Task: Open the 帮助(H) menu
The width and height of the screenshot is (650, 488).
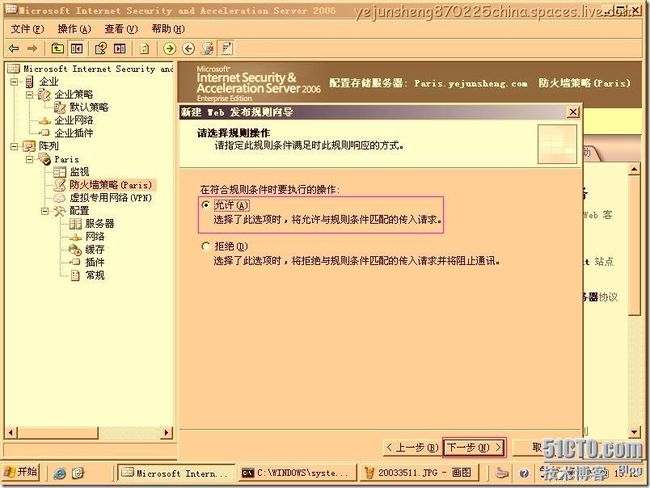Action: coord(168,29)
